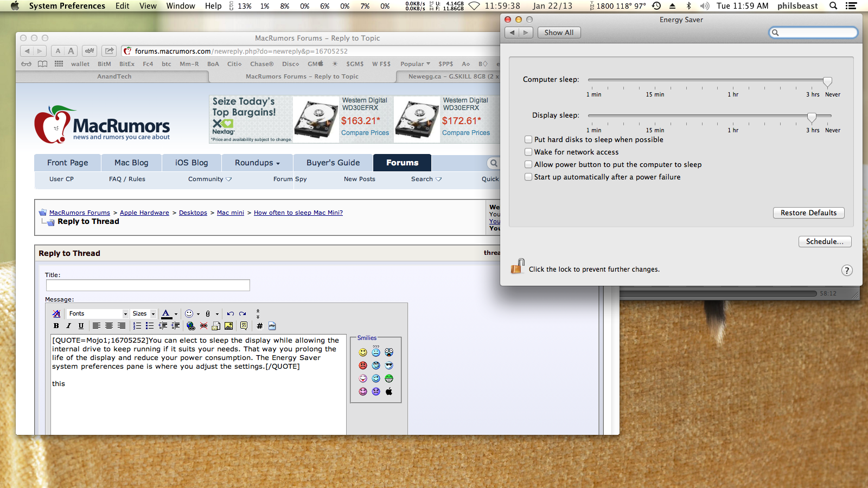
Task: Open the Edit menu
Action: point(123,6)
